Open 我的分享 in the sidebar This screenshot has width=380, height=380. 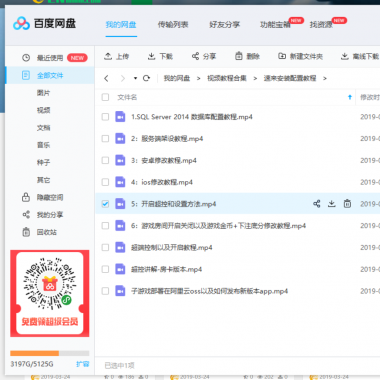coord(50,215)
